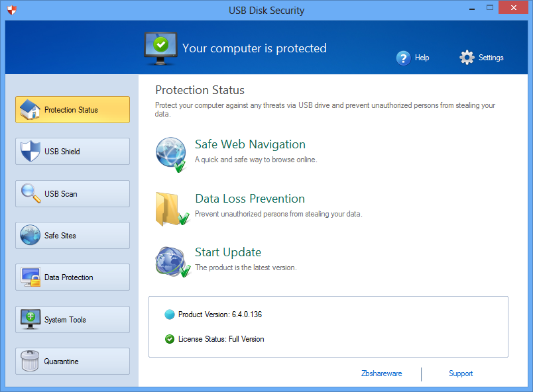This screenshot has width=533, height=392.
Task: Open System Tools from the sidebar
Action: tap(72, 320)
